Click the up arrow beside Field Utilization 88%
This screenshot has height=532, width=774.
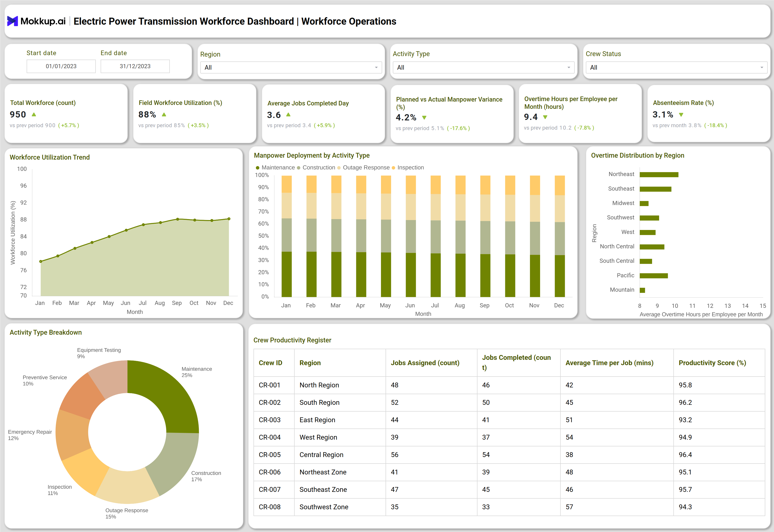pos(164,114)
